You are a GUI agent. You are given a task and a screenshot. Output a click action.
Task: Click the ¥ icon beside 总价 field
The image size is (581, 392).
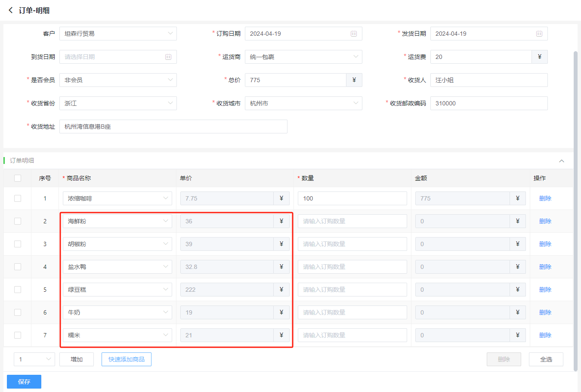(x=354, y=80)
